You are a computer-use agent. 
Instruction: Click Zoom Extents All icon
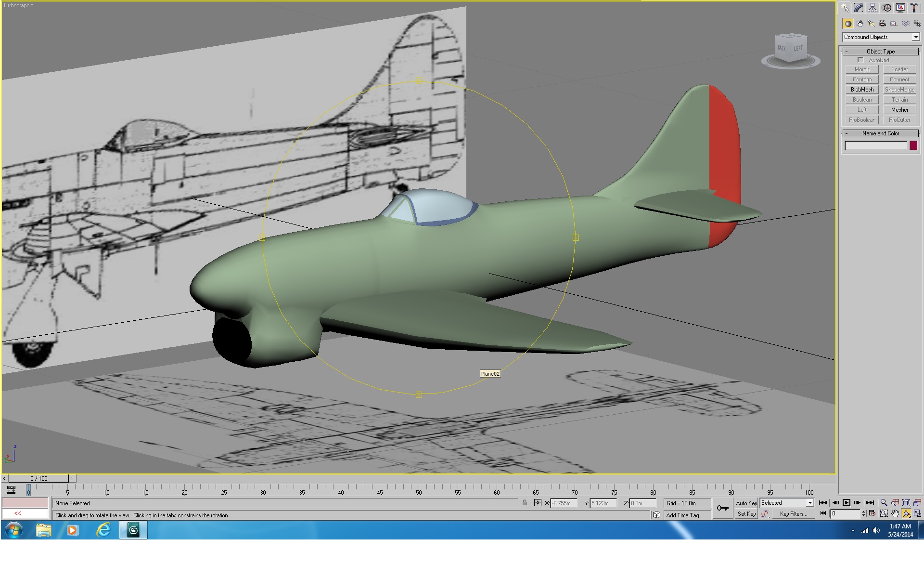[917, 503]
